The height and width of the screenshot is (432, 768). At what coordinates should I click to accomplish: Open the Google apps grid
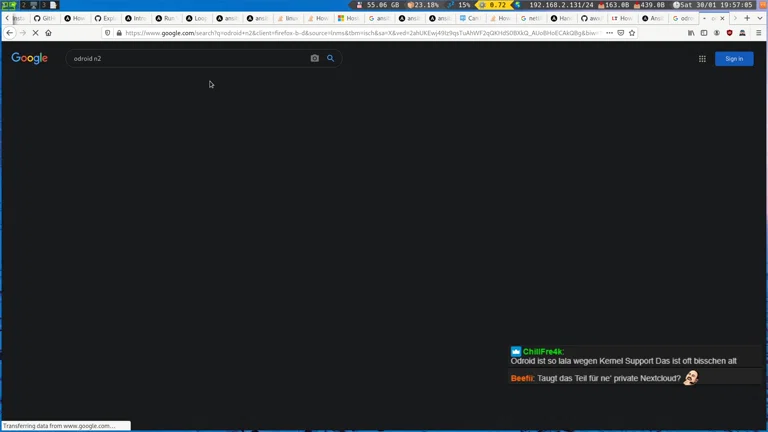click(702, 59)
